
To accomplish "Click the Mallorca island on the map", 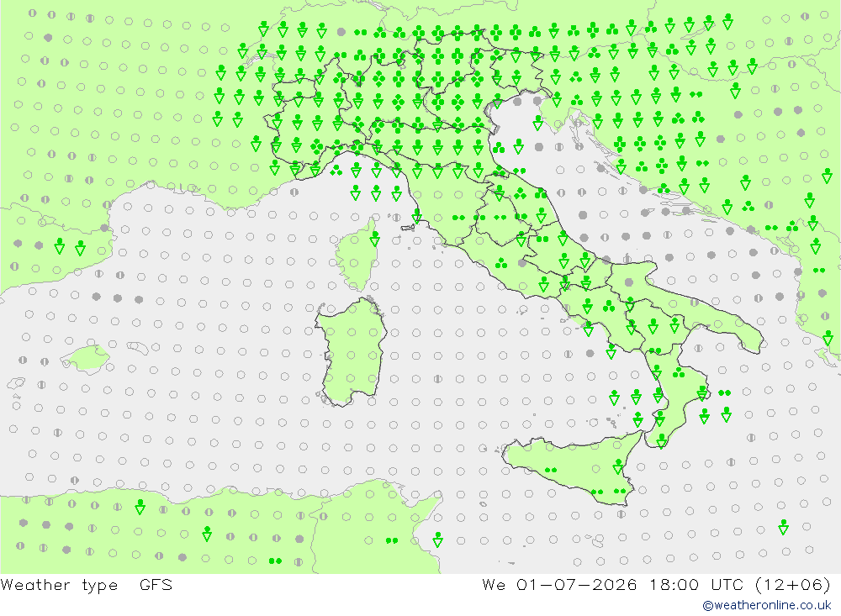I will pyautogui.click(x=86, y=359).
